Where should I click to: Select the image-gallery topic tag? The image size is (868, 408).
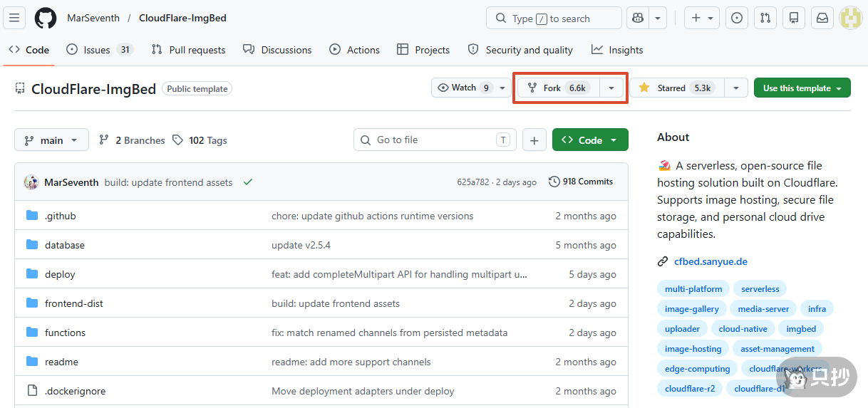point(691,309)
